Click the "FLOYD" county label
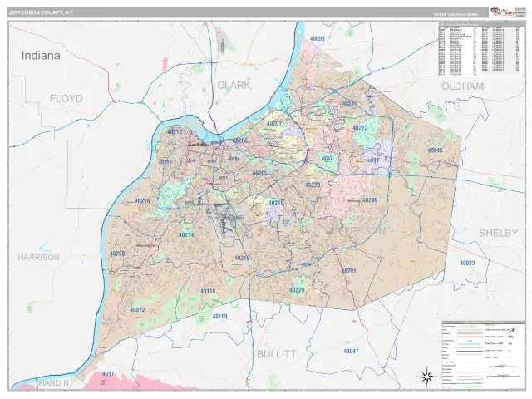532x399 pixels. tap(66, 98)
